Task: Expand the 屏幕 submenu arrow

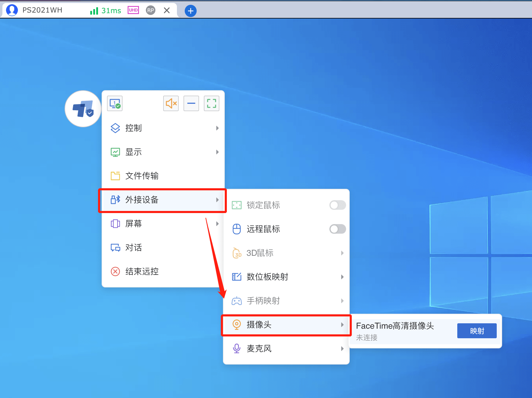Action: (217, 224)
